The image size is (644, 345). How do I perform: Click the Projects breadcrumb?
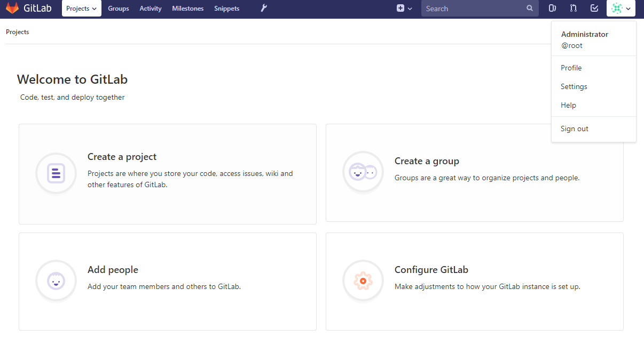(17, 32)
